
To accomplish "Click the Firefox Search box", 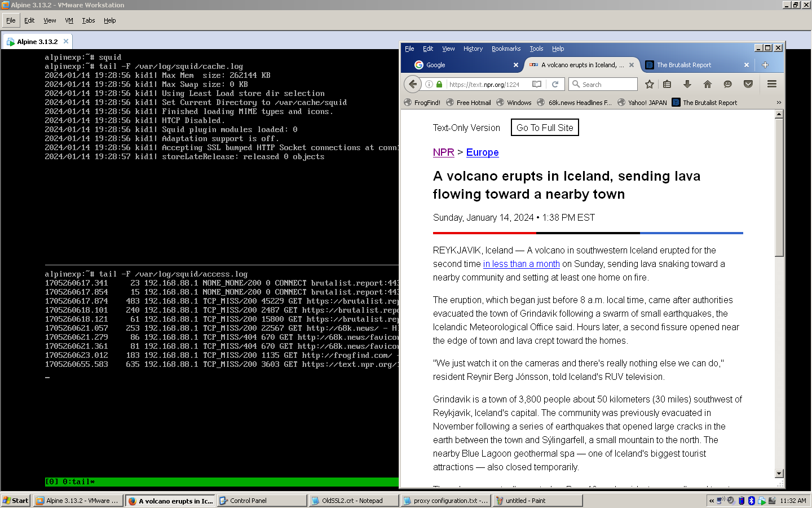I will click(x=603, y=84).
